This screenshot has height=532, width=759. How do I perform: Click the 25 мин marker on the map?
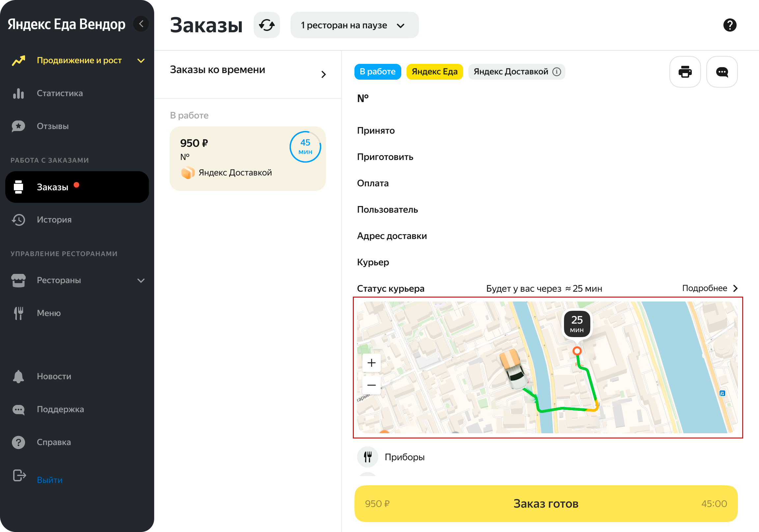click(x=577, y=324)
